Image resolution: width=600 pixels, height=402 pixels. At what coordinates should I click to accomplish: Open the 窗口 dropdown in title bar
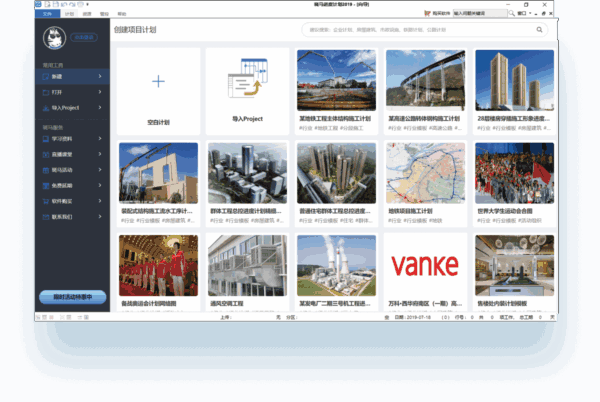coord(521,15)
